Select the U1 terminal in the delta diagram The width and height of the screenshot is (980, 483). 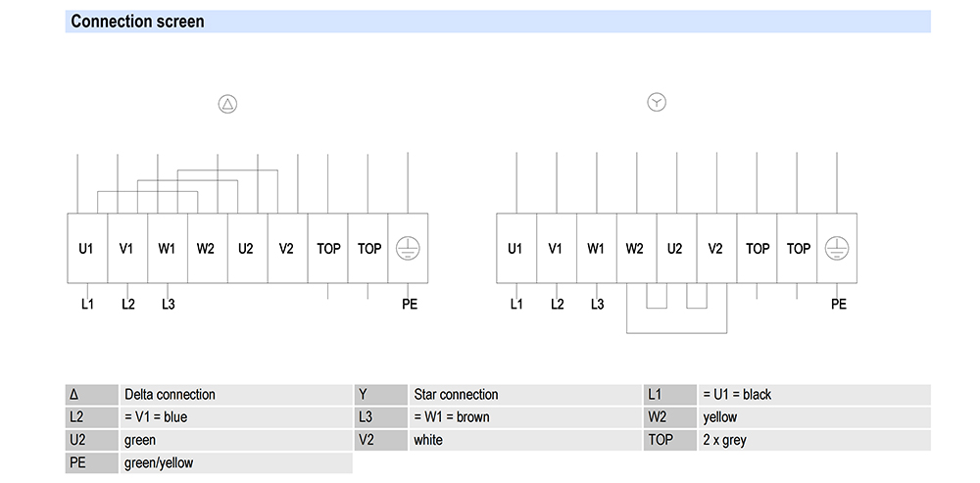(x=86, y=249)
